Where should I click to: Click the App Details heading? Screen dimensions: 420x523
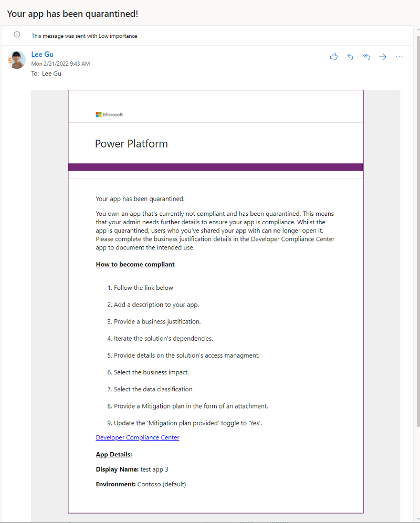pos(113,454)
